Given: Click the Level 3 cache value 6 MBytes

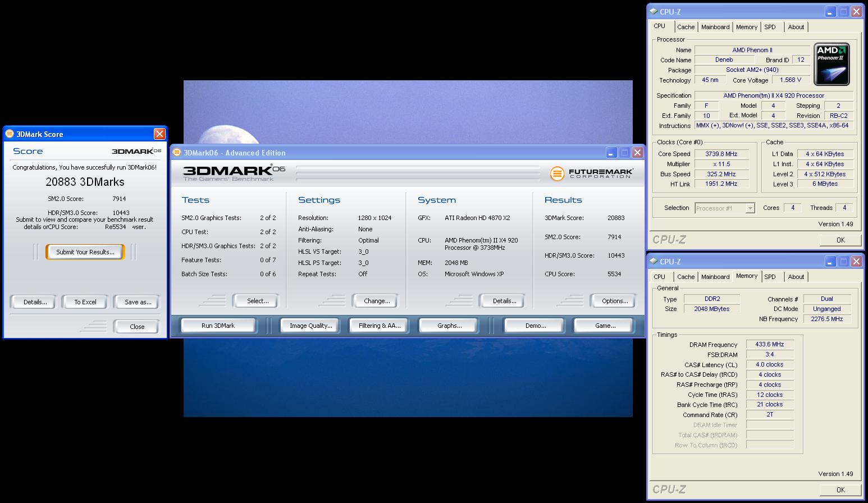Looking at the screenshot, I should (825, 184).
